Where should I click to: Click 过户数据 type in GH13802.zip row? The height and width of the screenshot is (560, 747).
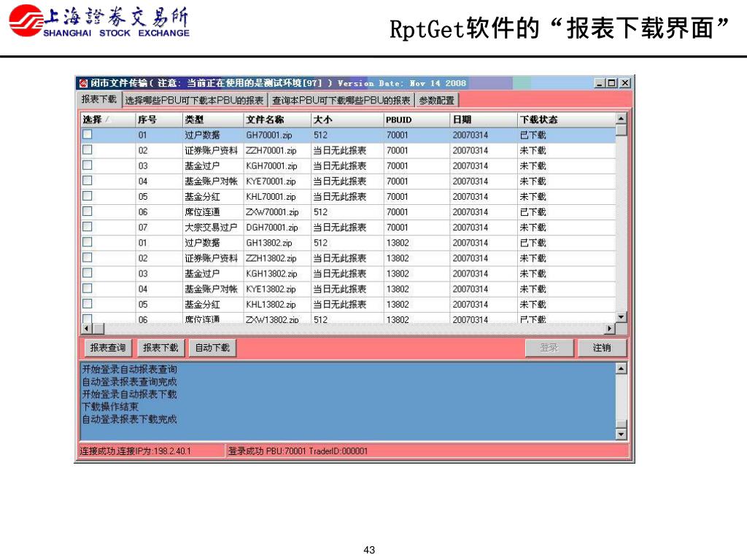pos(203,243)
